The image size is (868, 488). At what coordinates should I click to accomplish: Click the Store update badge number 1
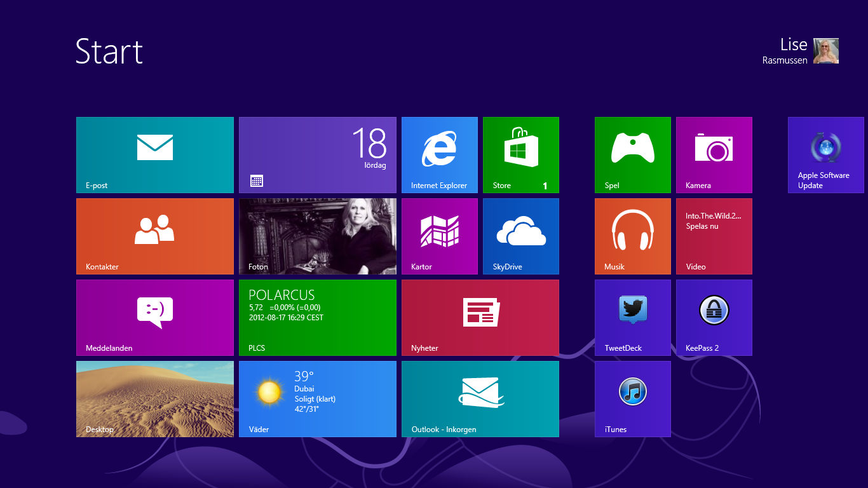click(545, 186)
